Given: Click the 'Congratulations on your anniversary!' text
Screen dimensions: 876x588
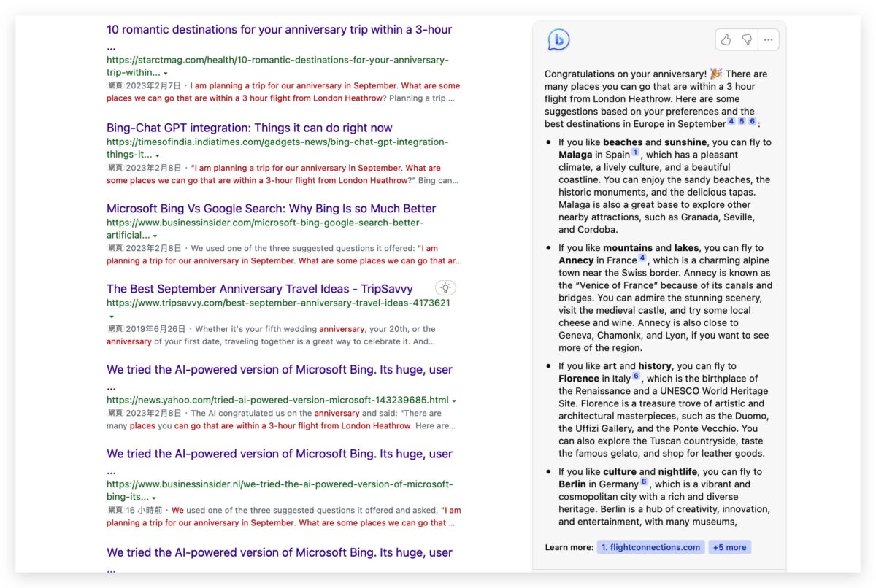Looking at the screenshot, I should point(626,74).
